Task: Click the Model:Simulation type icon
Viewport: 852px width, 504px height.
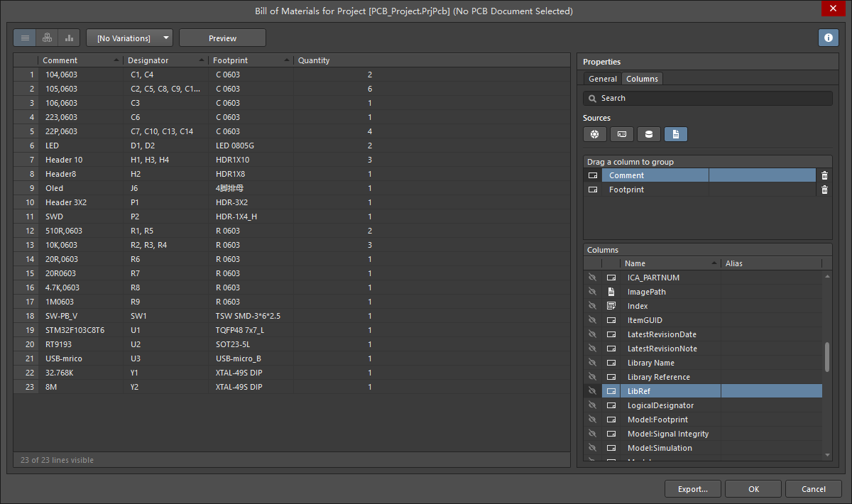Action: [611, 448]
